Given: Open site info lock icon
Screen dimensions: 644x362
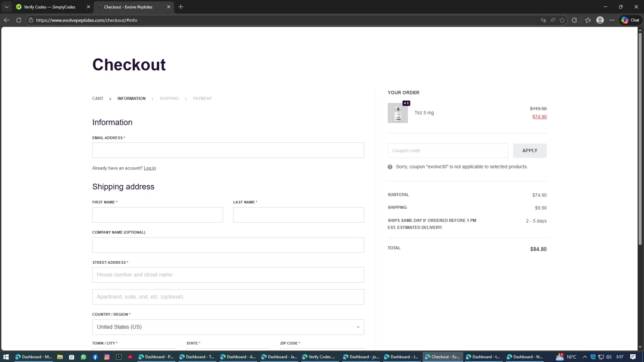Looking at the screenshot, I should [31, 20].
